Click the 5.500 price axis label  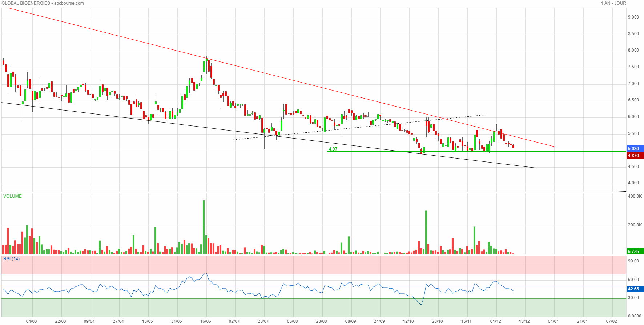click(633, 133)
